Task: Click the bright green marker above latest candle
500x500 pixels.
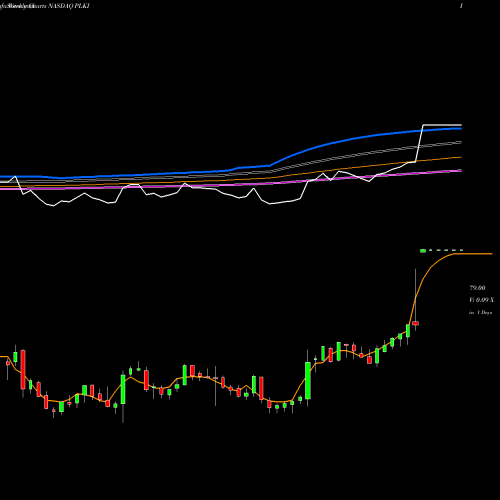Action: [423, 251]
